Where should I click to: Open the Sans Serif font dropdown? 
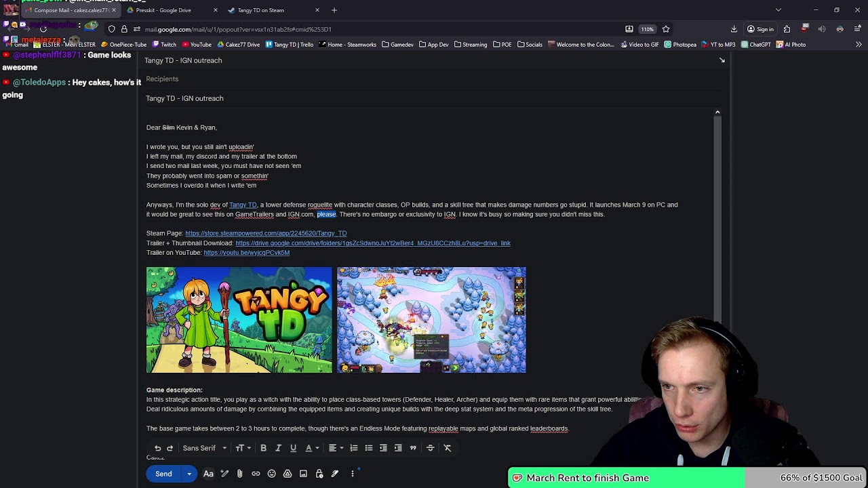coord(205,448)
